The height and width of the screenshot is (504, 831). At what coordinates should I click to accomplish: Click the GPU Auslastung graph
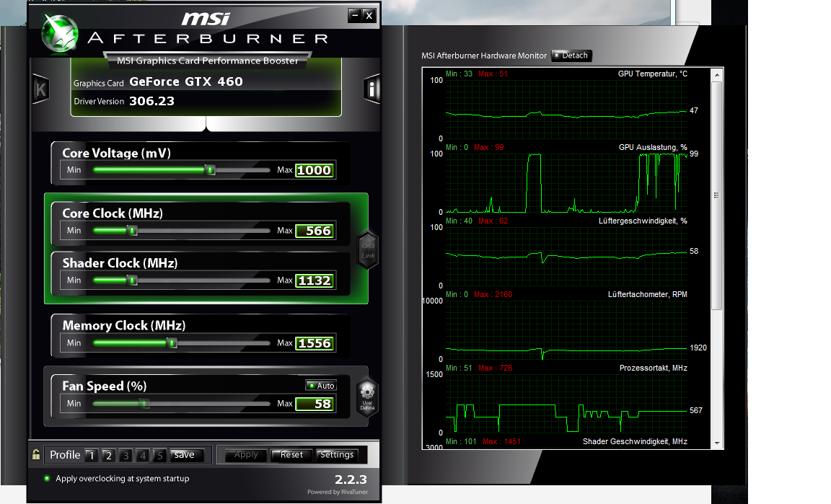(x=566, y=183)
